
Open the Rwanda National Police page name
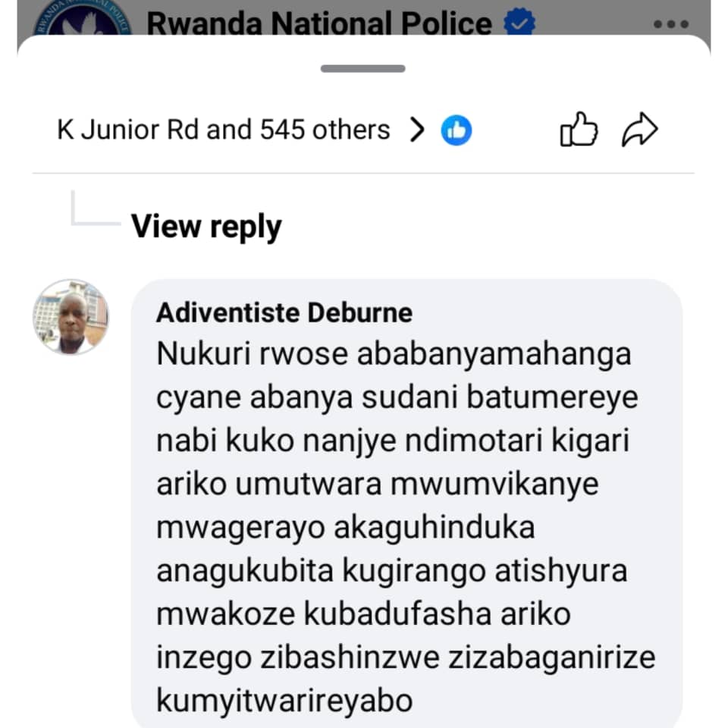[318, 24]
